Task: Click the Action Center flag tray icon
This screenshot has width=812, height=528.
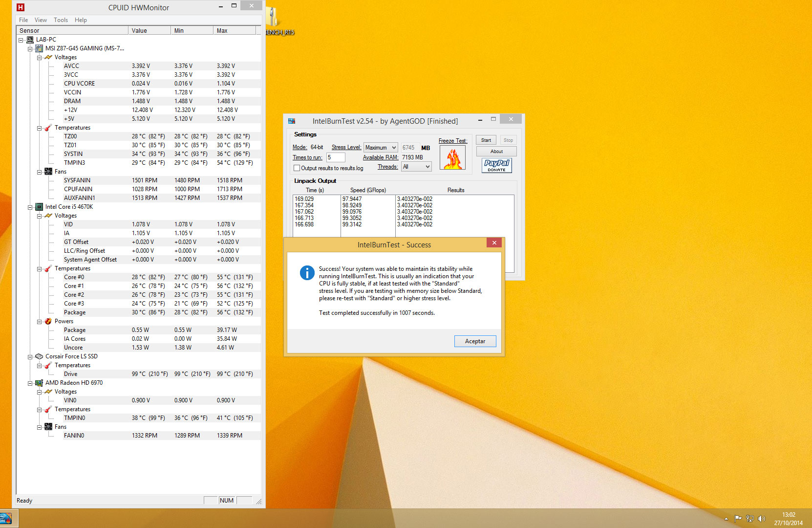Action: [738, 519]
